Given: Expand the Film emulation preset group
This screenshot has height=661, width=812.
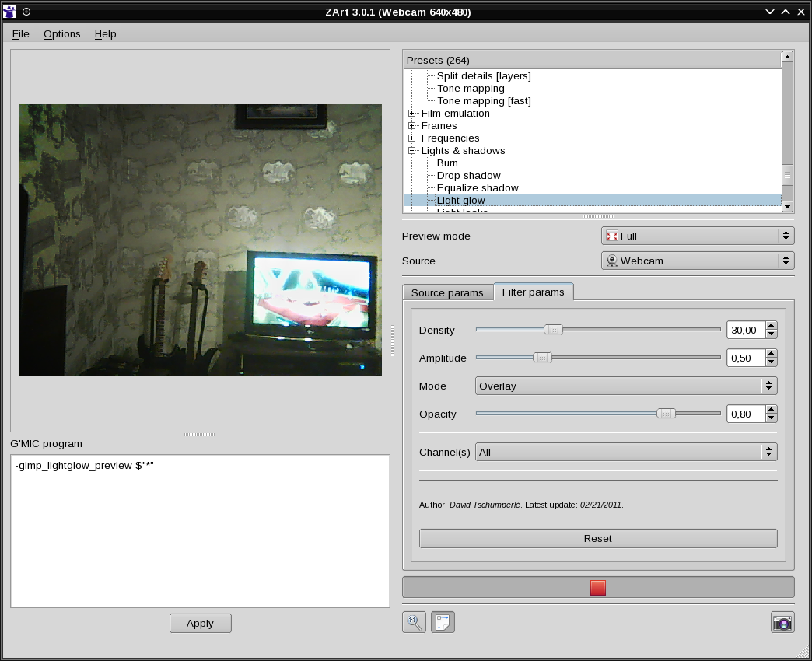Looking at the screenshot, I should point(411,114).
